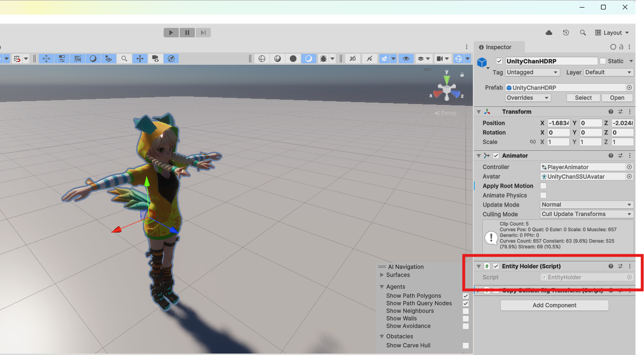Toggle the Inspector lock icon
Screen dimensions: 644x355
coord(621,47)
